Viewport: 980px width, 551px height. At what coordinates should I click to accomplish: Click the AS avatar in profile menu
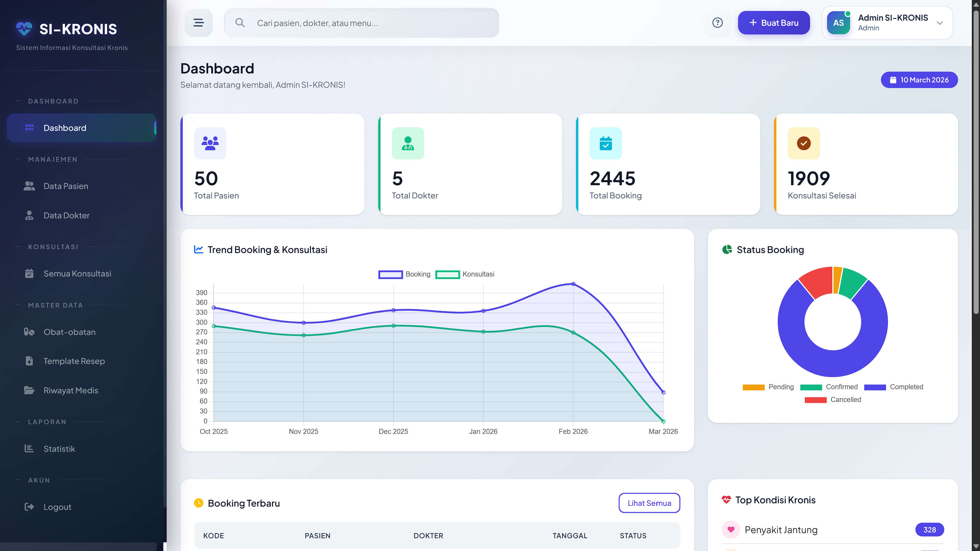[838, 23]
